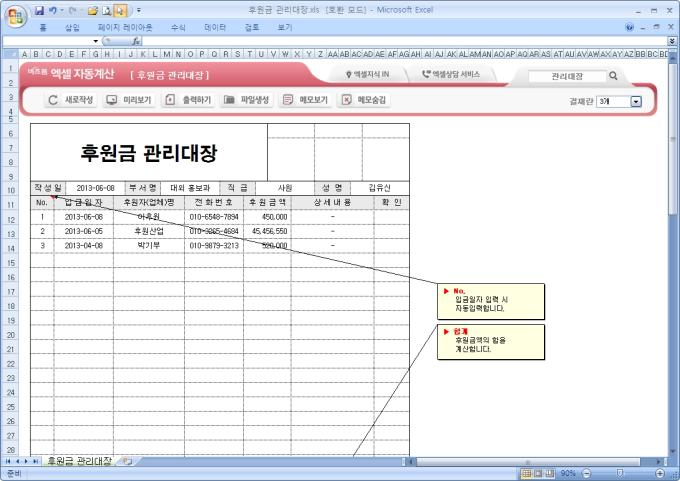Zoom out with the minus button
Image resolution: width=680 pixels, height=481 pixels.
coord(586,473)
